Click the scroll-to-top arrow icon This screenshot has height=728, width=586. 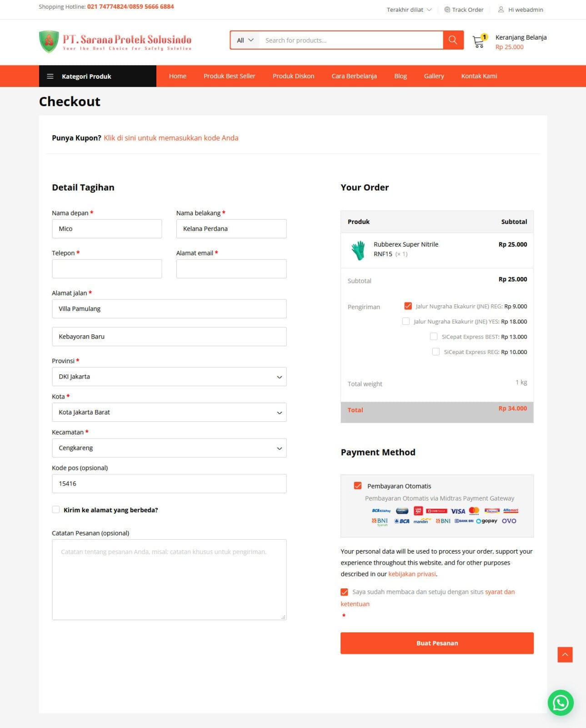tap(565, 655)
